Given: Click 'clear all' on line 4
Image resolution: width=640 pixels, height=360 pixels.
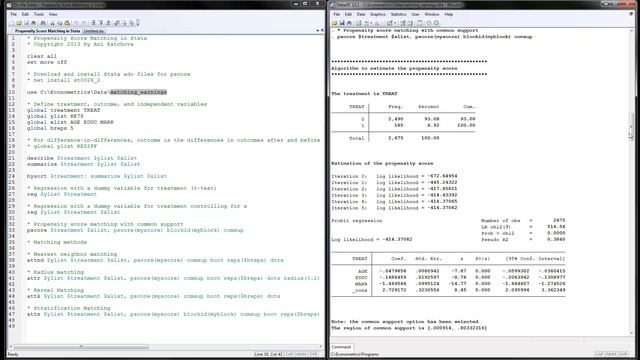Looking at the screenshot, I should (x=42, y=56).
